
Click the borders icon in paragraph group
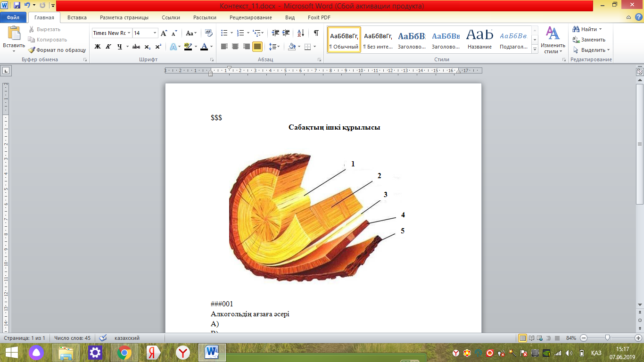[308, 47]
